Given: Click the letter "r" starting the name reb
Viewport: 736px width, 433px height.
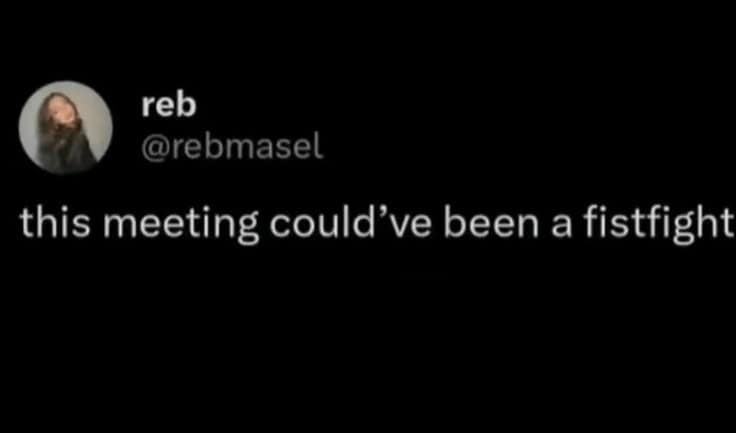Looking at the screenshot, I should point(148,108).
